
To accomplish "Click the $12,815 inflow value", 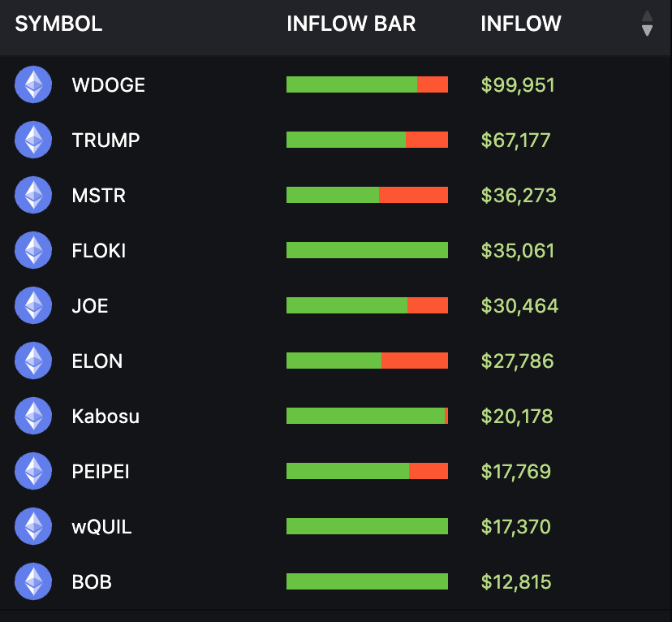I will (x=516, y=581).
